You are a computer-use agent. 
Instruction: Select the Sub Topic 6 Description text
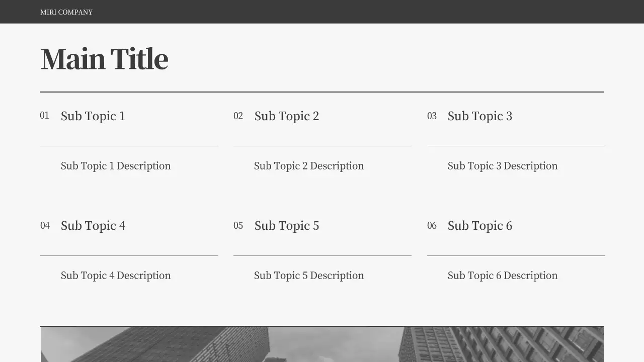point(503,276)
